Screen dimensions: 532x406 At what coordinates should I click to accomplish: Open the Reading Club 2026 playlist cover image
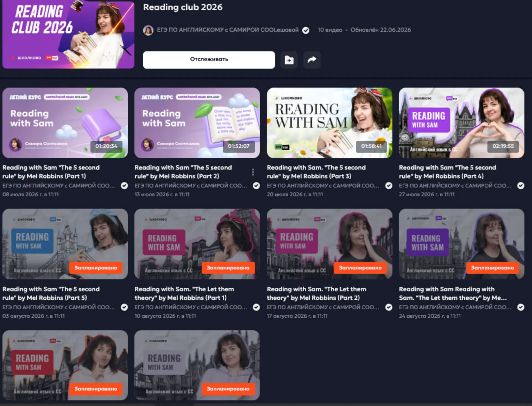click(x=68, y=34)
